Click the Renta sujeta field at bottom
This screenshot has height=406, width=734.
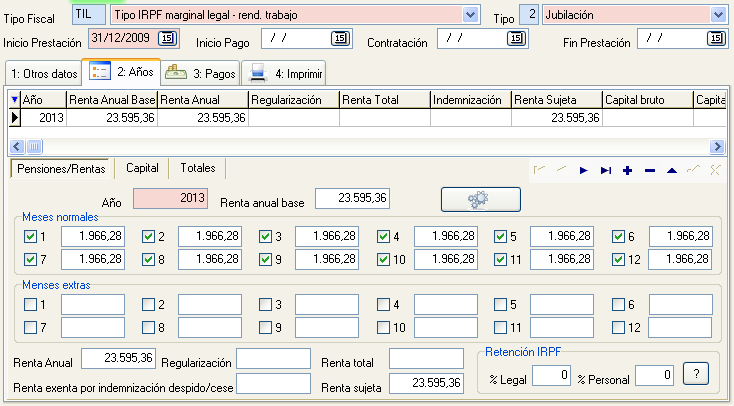pyautogui.click(x=426, y=384)
